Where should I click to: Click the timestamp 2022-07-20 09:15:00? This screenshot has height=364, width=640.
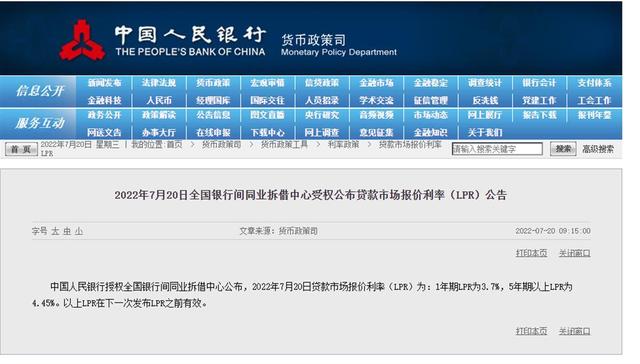(553, 231)
